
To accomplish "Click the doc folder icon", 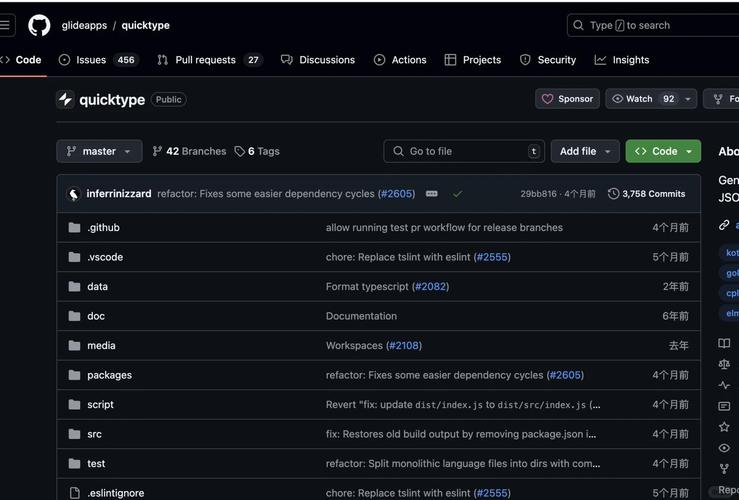I will (74, 316).
